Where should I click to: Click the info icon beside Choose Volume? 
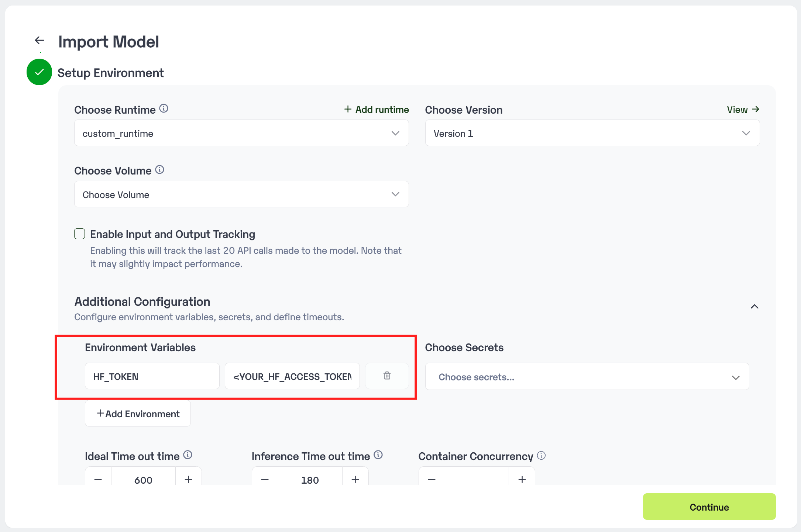(159, 170)
